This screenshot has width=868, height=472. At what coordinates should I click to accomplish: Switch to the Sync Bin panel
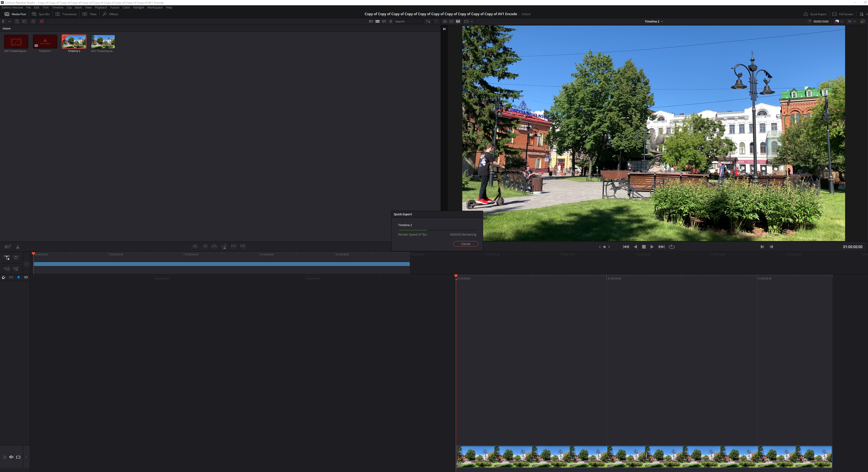coord(41,14)
